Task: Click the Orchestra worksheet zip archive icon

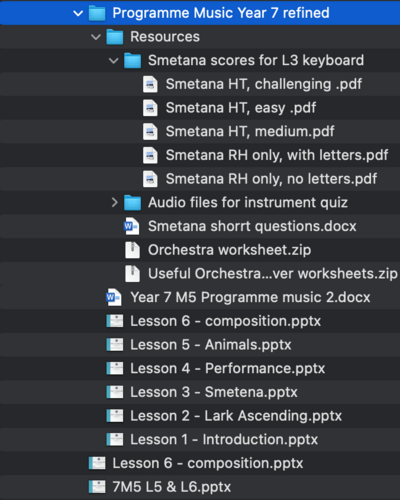Action: pyautogui.click(x=132, y=250)
